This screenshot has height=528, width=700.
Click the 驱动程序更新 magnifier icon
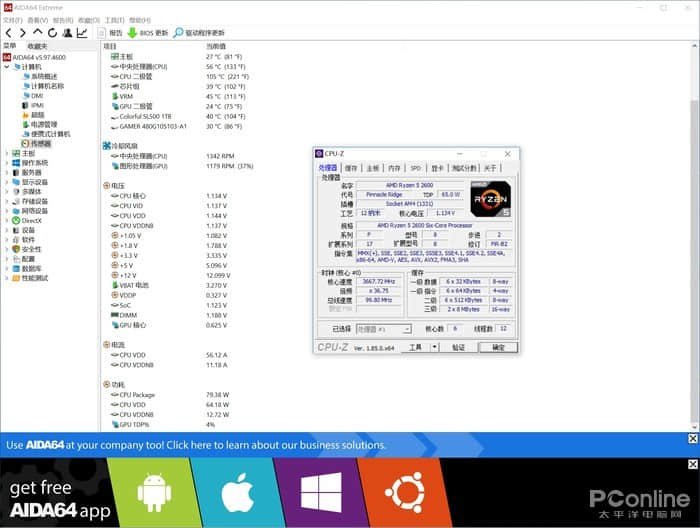click(x=178, y=33)
